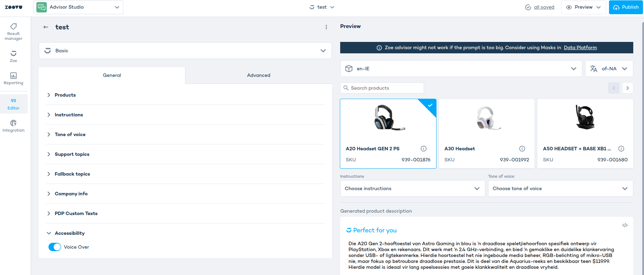Select the A30 Headset product card
This screenshot has height=275, width=644.
[486, 134]
